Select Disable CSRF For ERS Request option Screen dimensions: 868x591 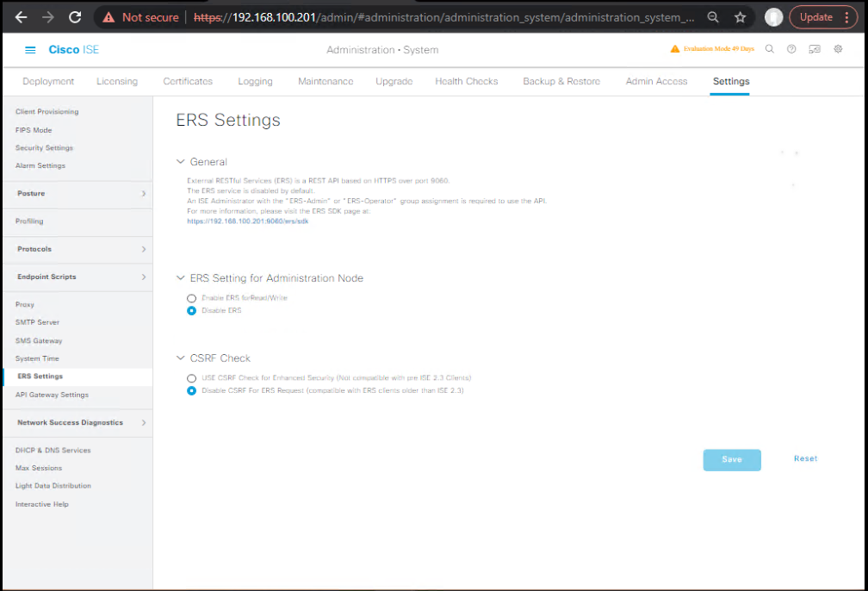point(191,391)
